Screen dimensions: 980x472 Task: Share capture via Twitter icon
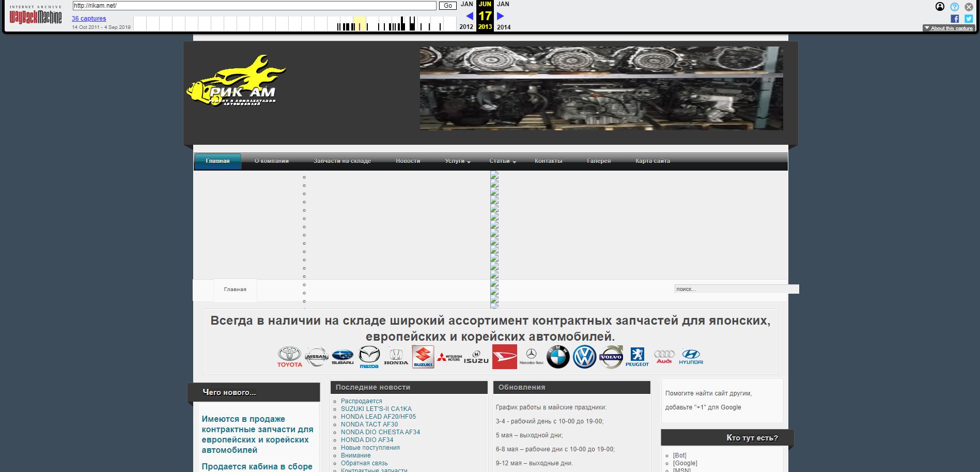[x=969, y=19]
